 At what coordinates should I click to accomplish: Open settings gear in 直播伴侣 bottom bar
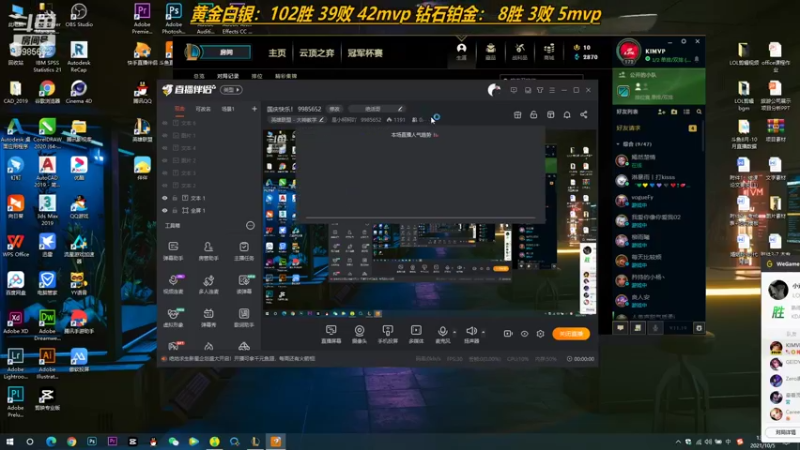pyautogui.click(x=540, y=334)
